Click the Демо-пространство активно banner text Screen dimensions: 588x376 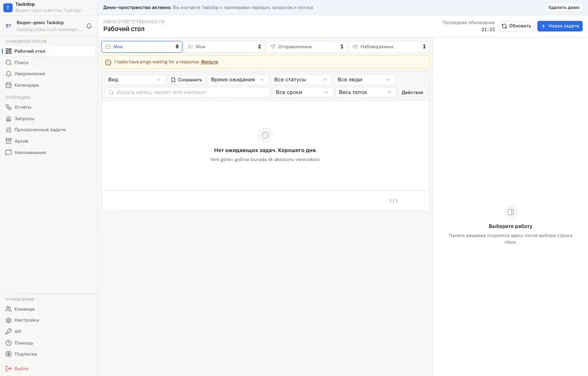pyautogui.click(x=137, y=8)
